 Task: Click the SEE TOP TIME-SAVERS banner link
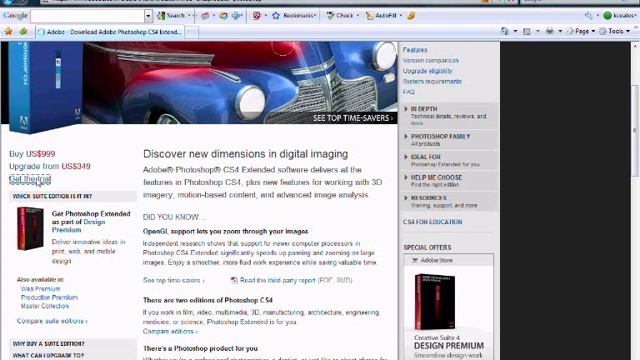click(353, 118)
